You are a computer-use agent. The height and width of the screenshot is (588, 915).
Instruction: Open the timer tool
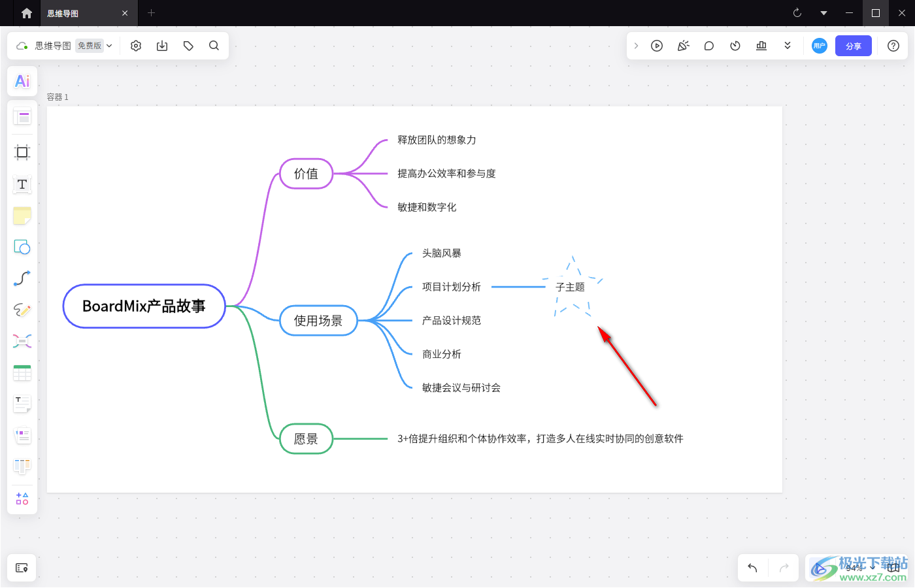point(735,46)
